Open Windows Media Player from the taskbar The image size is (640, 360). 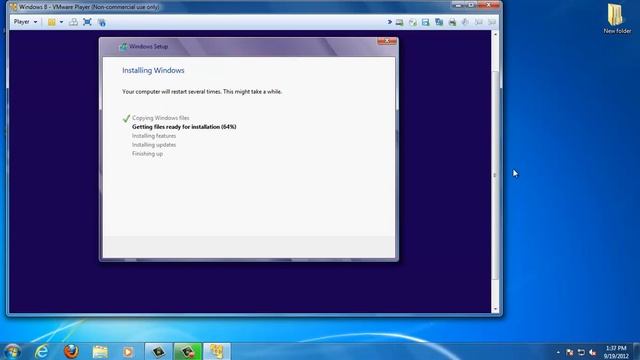click(128, 351)
